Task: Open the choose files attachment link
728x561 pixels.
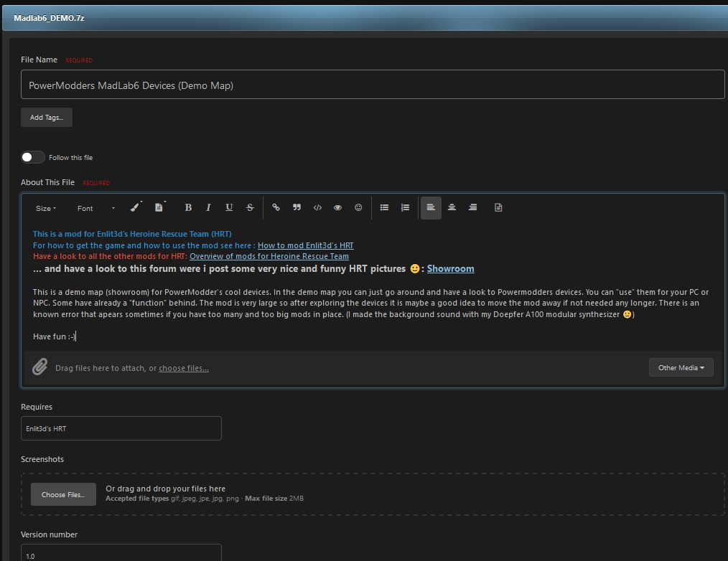Action: 184,369
